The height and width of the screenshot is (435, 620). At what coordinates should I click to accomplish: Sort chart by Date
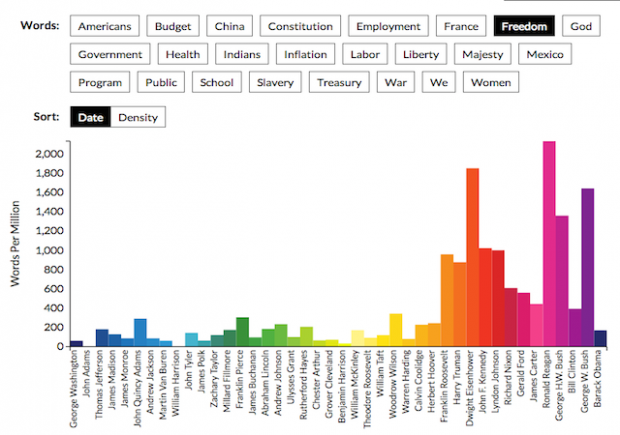click(90, 118)
